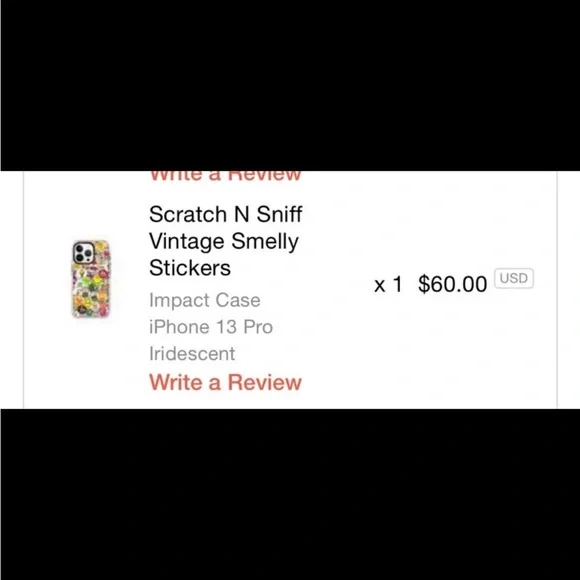Click the x 1 quantity label
The image size is (580, 580).
coord(388,284)
